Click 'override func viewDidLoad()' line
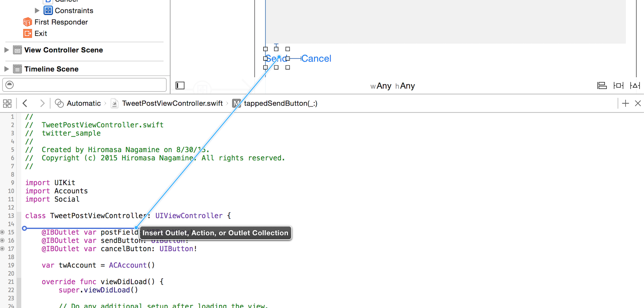The image size is (644, 308). [102, 282]
